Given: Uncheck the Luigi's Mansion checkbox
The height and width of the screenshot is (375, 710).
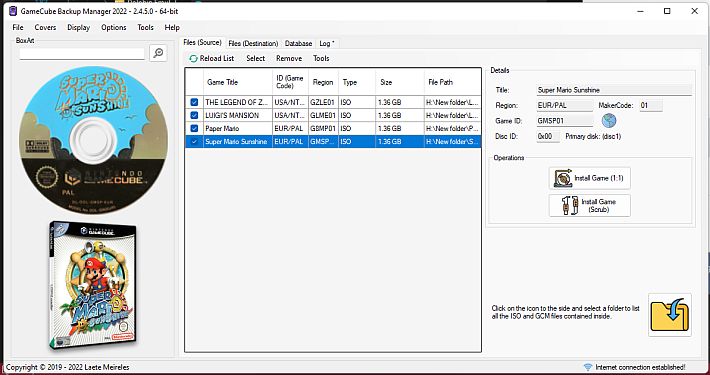Looking at the screenshot, I should 194,115.
